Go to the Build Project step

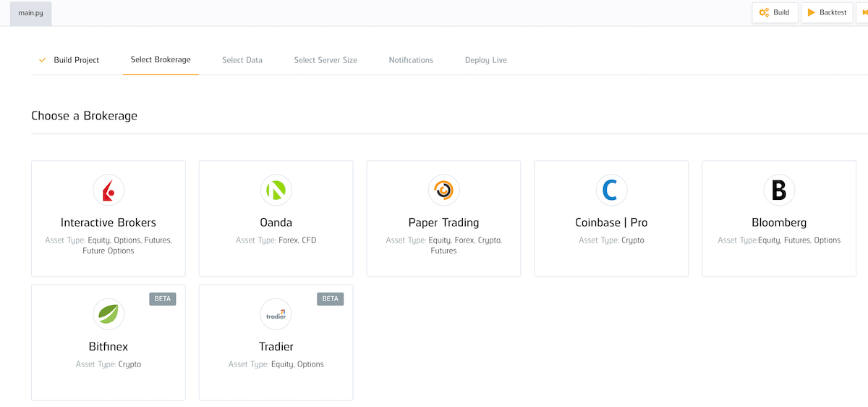[76, 60]
